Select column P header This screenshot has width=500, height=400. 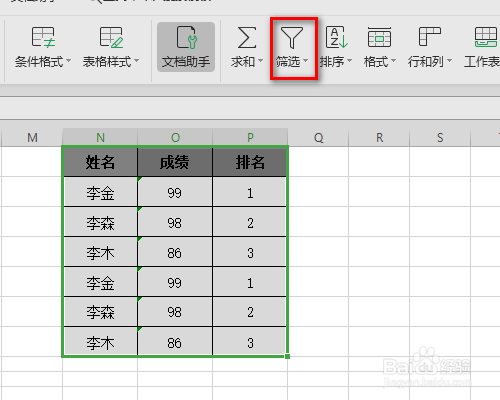pyautogui.click(x=250, y=137)
